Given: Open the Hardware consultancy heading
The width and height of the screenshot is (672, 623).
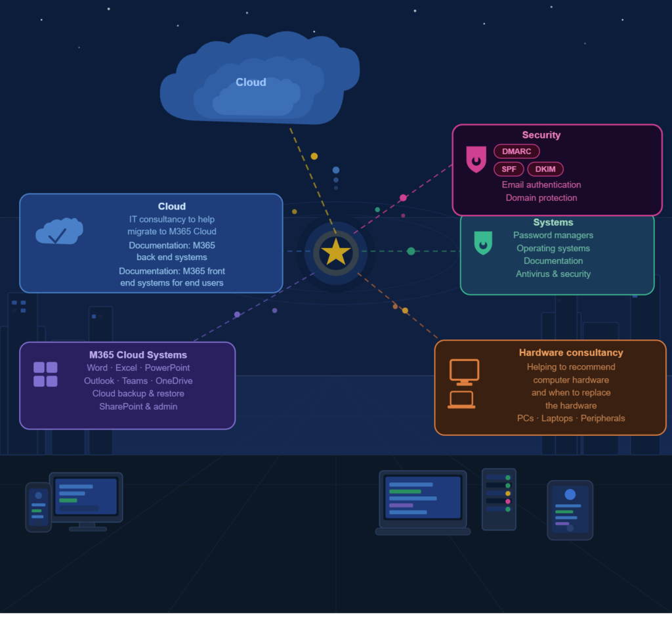Looking at the screenshot, I should click(x=571, y=353).
